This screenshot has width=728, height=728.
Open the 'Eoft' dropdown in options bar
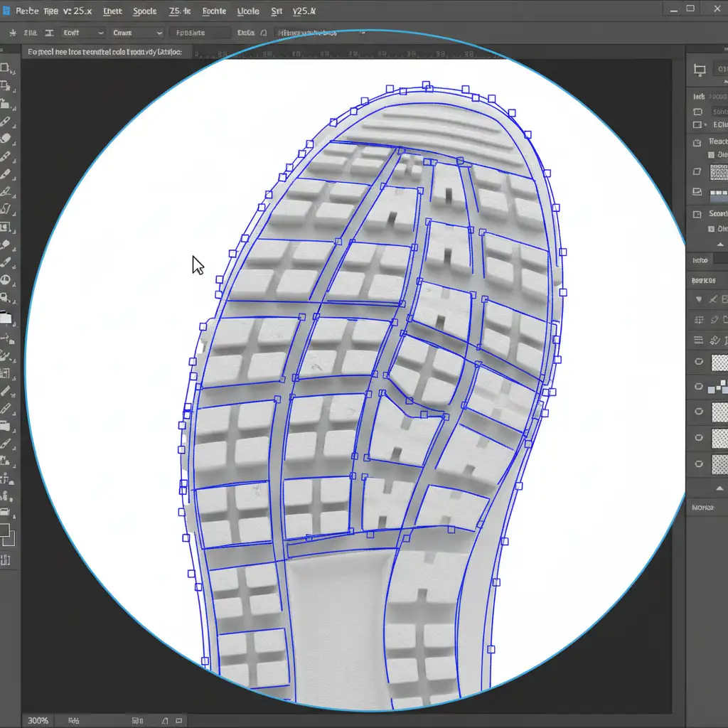(x=82, y=33)
